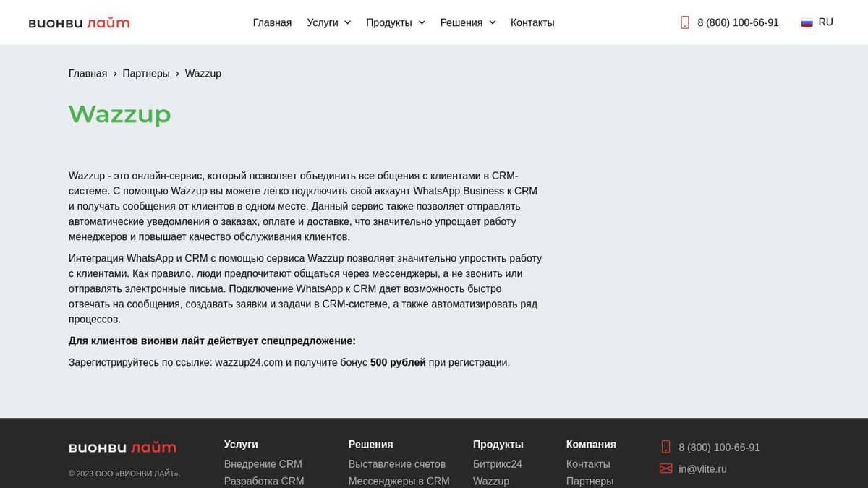Open the Главная menu item
868x488 pixels.
(272, 22)
